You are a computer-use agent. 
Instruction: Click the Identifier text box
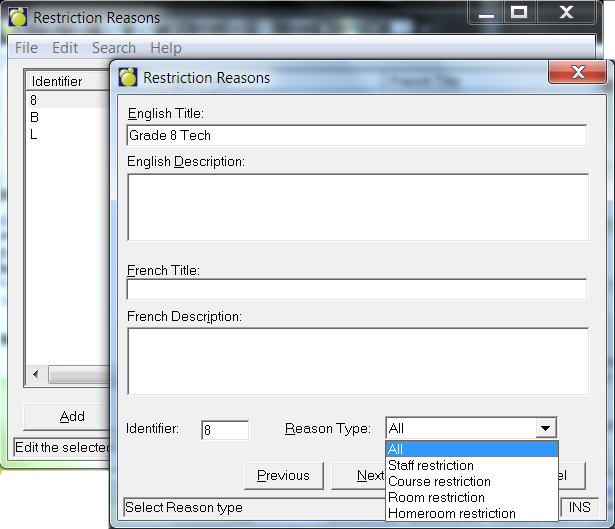coord(224,430)
